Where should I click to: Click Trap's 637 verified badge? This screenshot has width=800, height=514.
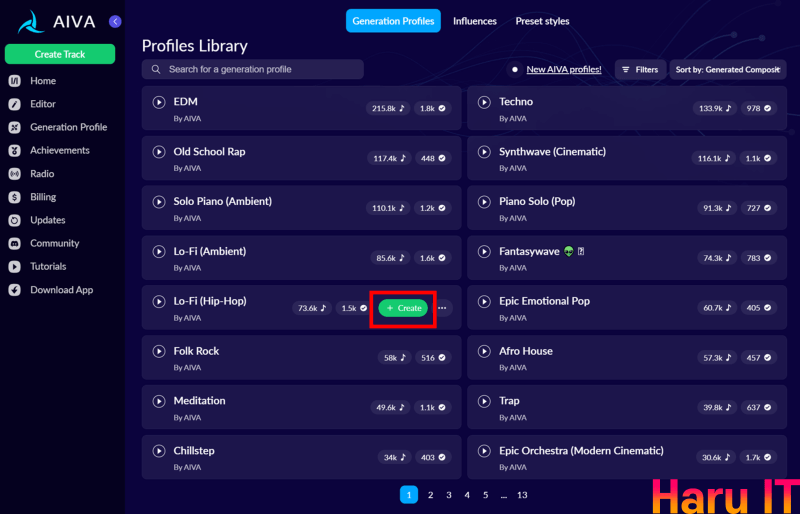click(x=759, y=407)
